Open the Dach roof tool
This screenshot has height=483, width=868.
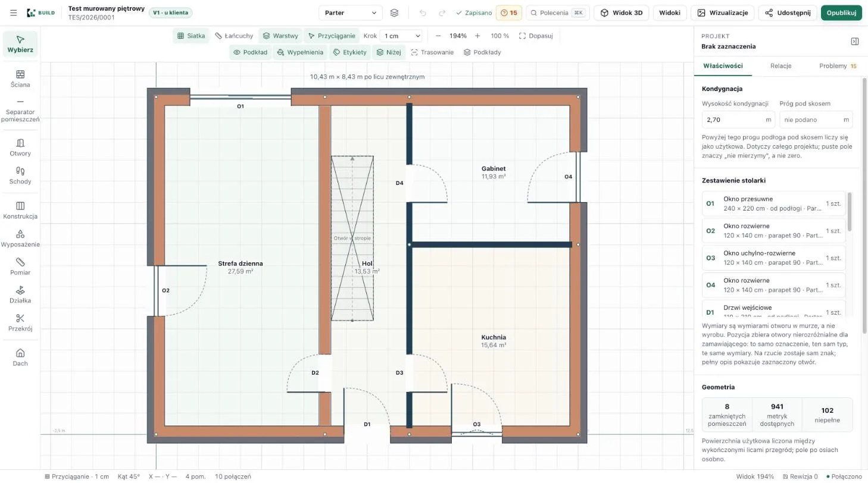pyautogui.click(x=20, y=357)
